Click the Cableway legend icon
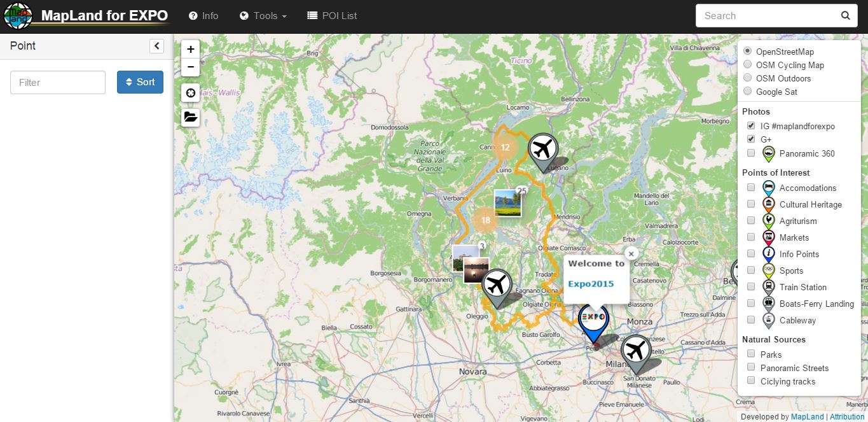The width and height of the screenshot is (868, 422). click(768, 320)
